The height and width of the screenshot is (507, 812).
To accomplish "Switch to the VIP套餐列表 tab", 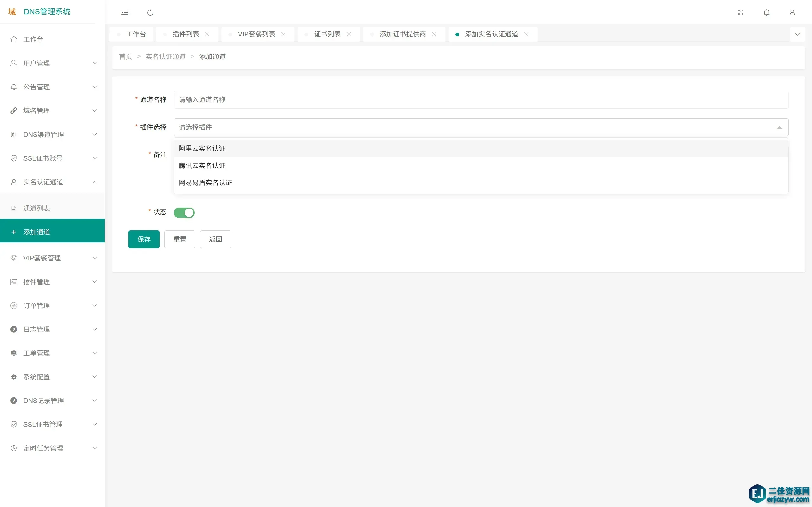I will pos(256,34).
